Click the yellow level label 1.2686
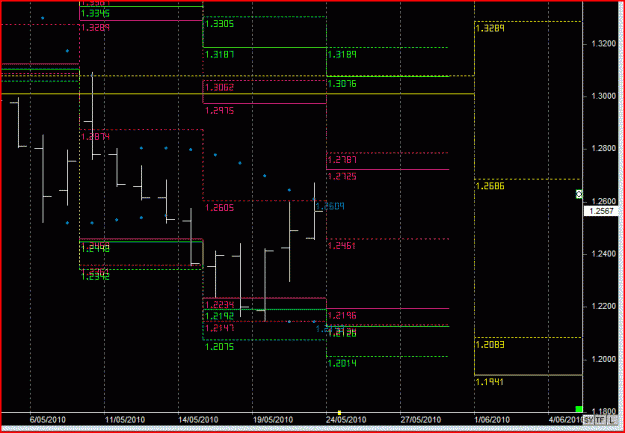The height and width of the screenshot is (433, 625). coord(490,186)
